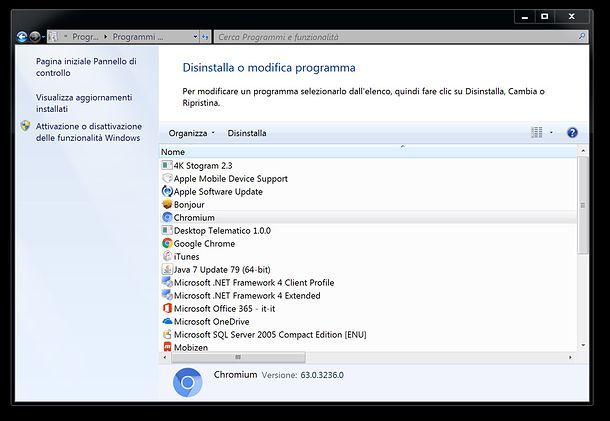The width and height of the screenshot is (610, 421).
Task: Click the vertical scrollbar up arrow
Action: [583, 151]
